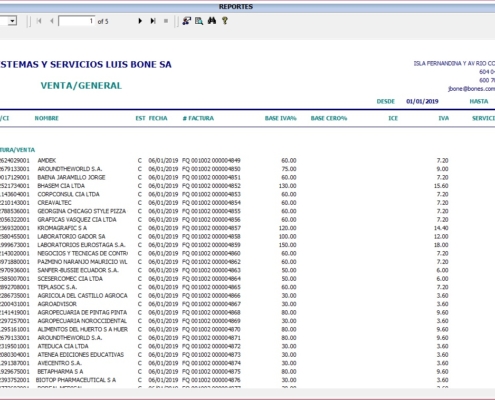Click invoice number FQ 001002 000004852
The image size is (495, 400).
click(x=211, y=186)
